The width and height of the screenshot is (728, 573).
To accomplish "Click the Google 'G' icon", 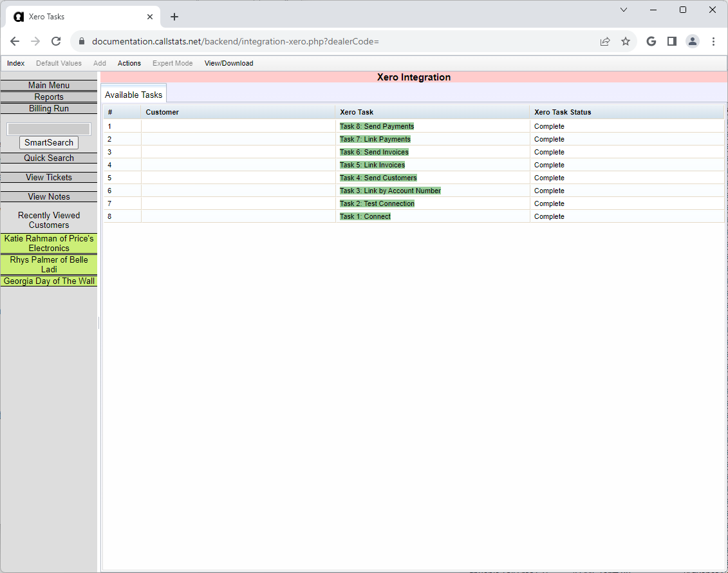I will tap(651, 41).
